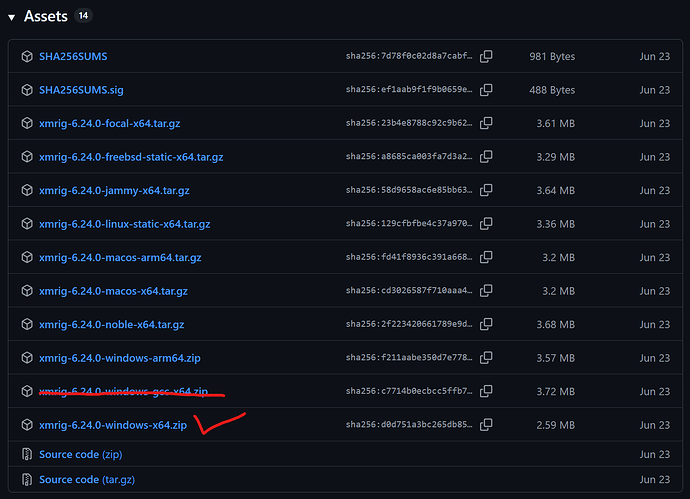The width and height of the screenshot is (690, 499).
Task: Copy hash of freebsd-static-x64 asset
Action: (x=486, y=157)
